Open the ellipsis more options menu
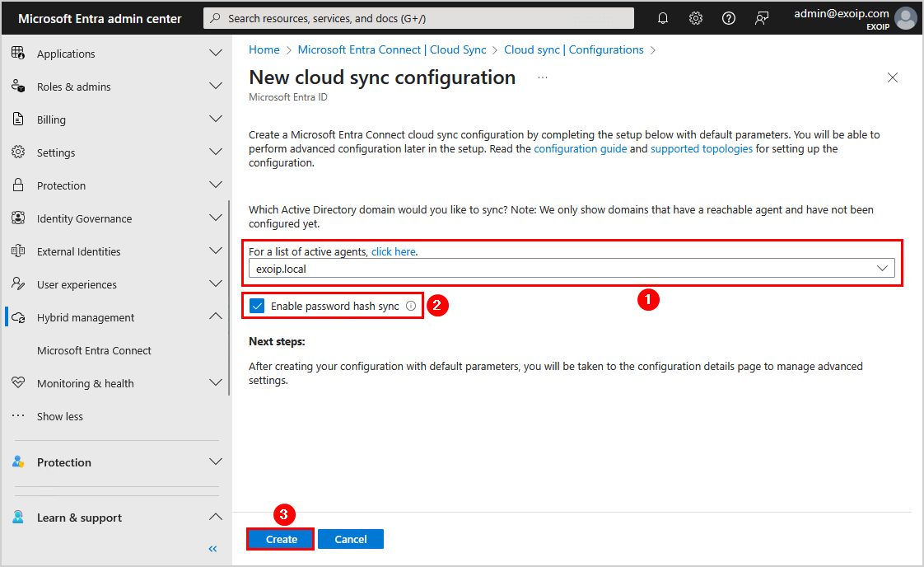924x567 pixels. 543,77
